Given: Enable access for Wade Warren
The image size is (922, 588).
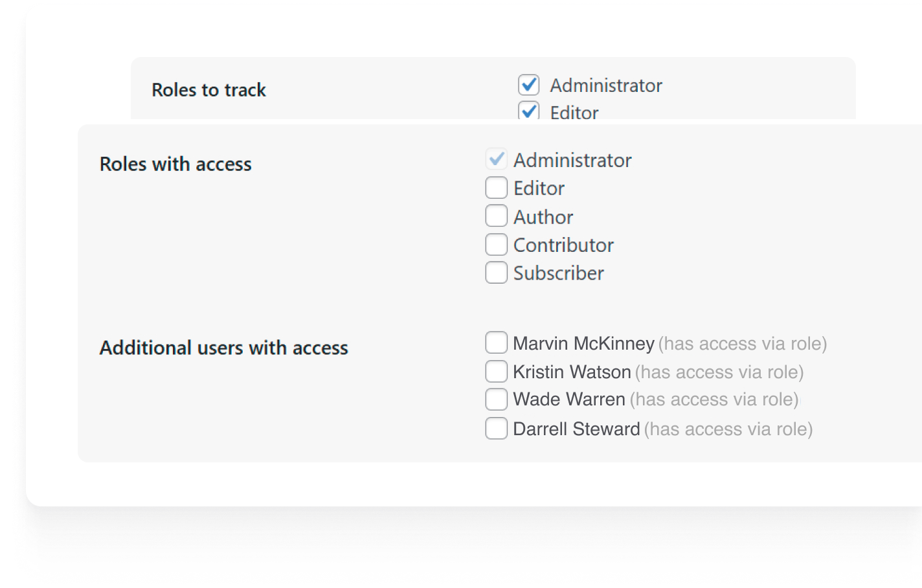Looking at the screenshot, I should [496, 399].
